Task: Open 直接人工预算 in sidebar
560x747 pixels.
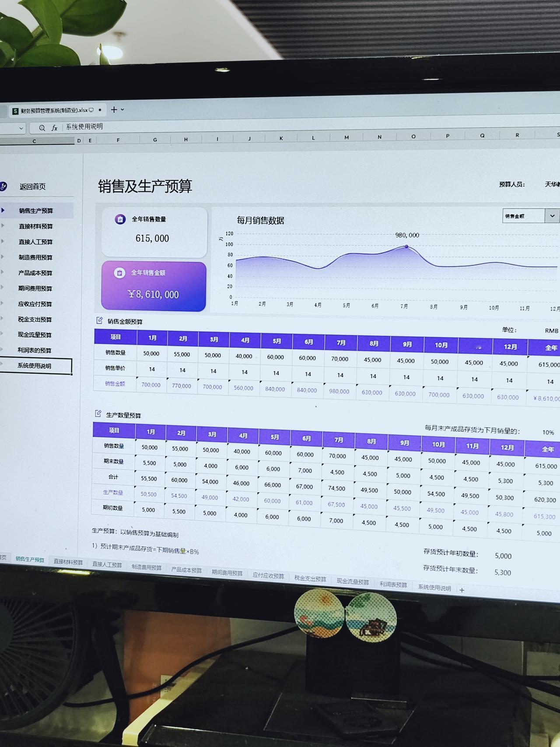Action: 35,242
